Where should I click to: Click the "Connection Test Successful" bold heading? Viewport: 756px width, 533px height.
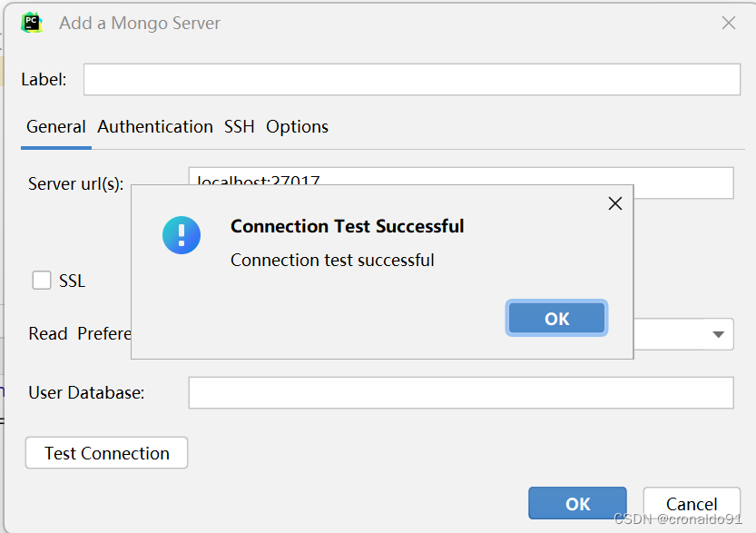[x=347, y=226]
